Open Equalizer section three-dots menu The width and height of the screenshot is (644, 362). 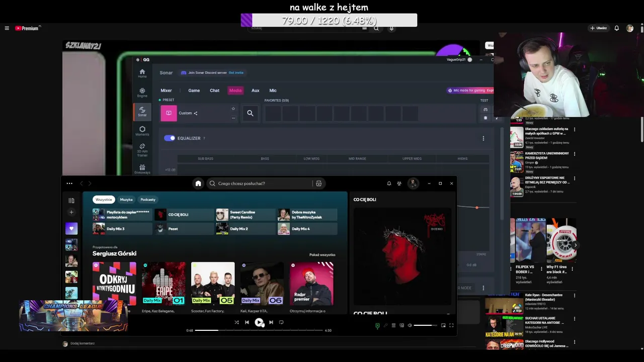[484, 138]
